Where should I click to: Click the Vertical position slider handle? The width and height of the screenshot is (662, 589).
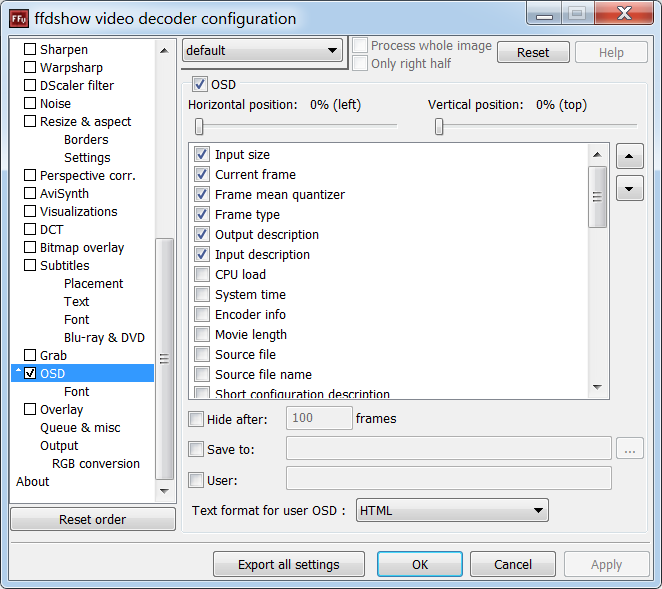[x=439, y=126]
